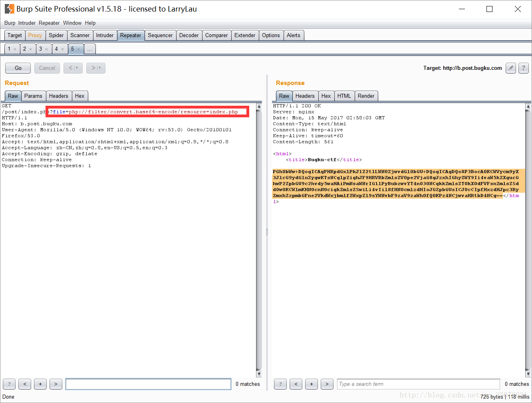
Task: Close repeater tab 2 with x
Action: 30,49
